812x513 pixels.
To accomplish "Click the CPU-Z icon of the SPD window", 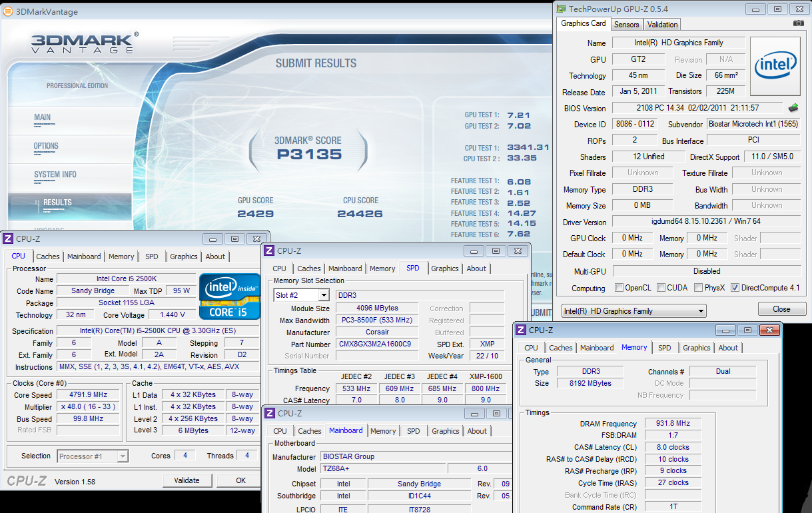I will pos(269,251).
